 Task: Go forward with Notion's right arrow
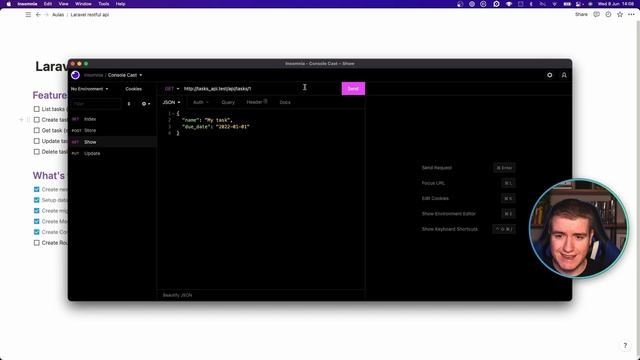pos(46,15)
